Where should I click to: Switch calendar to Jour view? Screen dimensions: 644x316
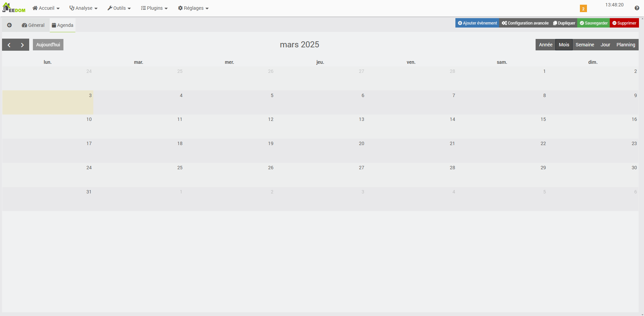(605, 45)
